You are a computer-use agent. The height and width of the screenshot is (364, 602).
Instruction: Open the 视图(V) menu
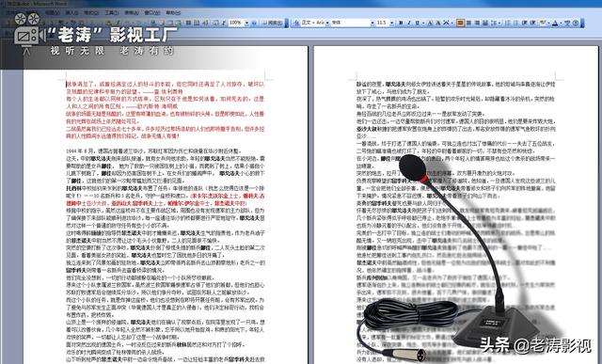click(53, 12)
